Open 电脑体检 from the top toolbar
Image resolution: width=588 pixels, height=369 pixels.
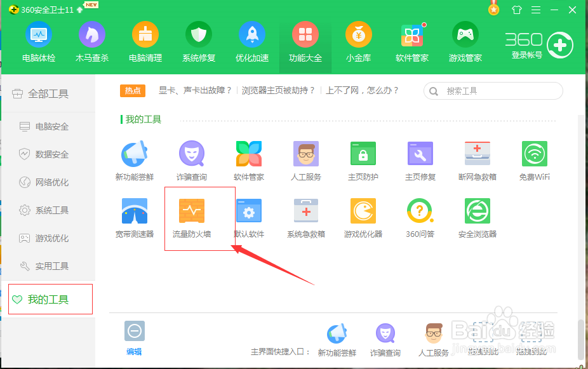point(39,42)
